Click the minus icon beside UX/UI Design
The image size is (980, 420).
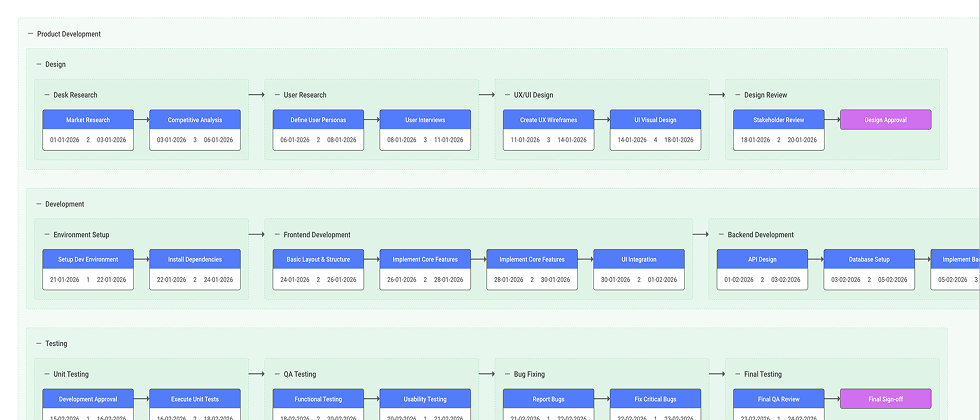click(x=506, y=95)
